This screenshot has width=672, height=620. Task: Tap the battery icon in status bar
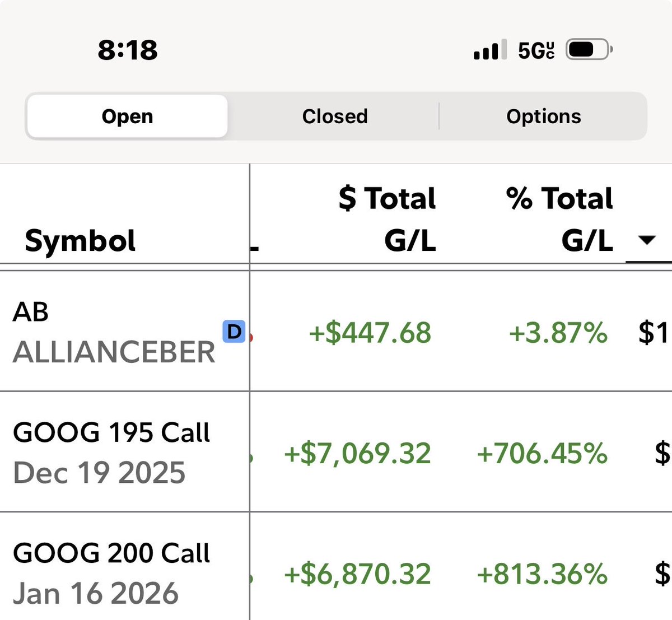[x=590, y=50]
